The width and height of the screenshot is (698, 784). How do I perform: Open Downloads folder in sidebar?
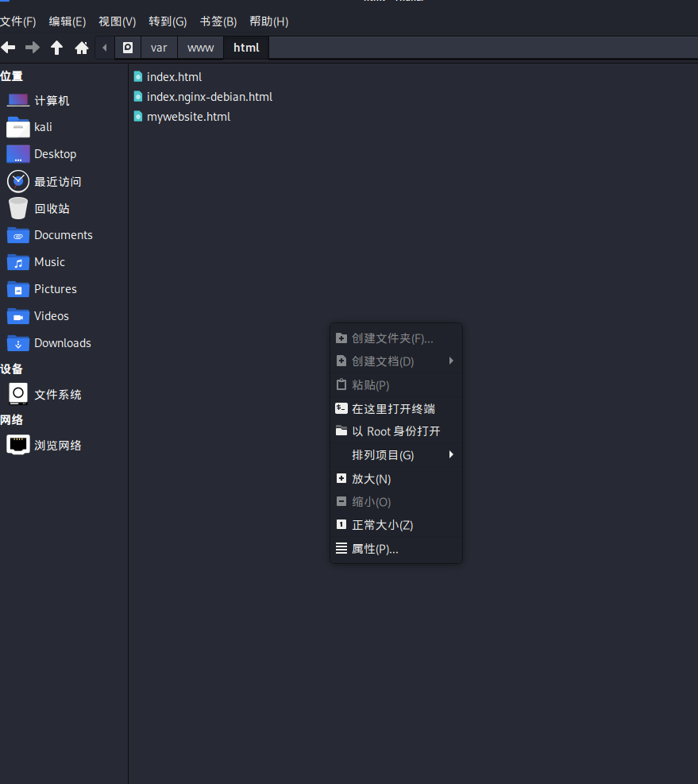64,343
